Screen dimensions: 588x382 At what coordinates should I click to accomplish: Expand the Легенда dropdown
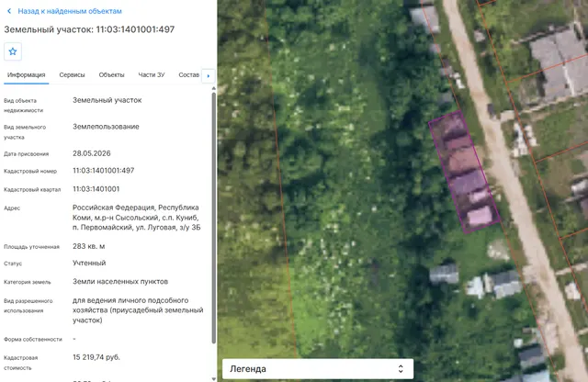(318, 369)
